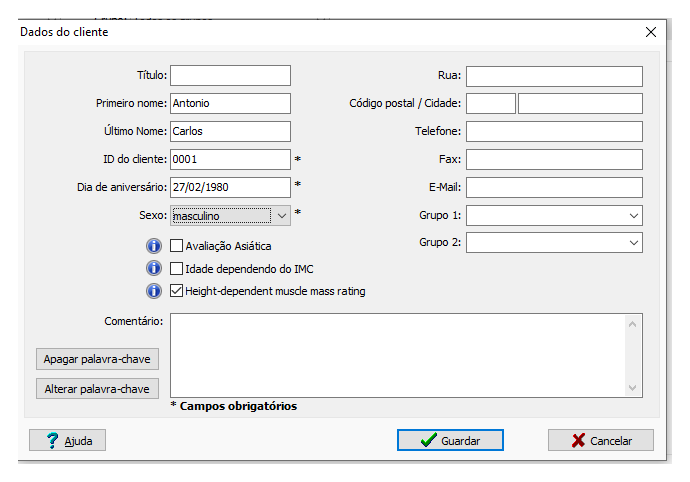690x482 pixels.
Task: Select the Primeiro nome field with Antonio
Action: click(x=231, y=103)
